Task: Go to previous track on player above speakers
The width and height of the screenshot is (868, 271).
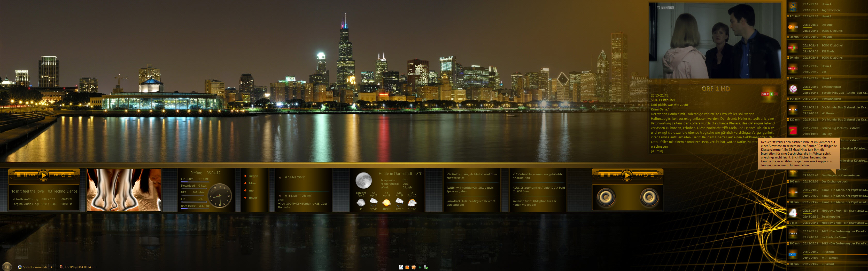Action: click(616, 175)
